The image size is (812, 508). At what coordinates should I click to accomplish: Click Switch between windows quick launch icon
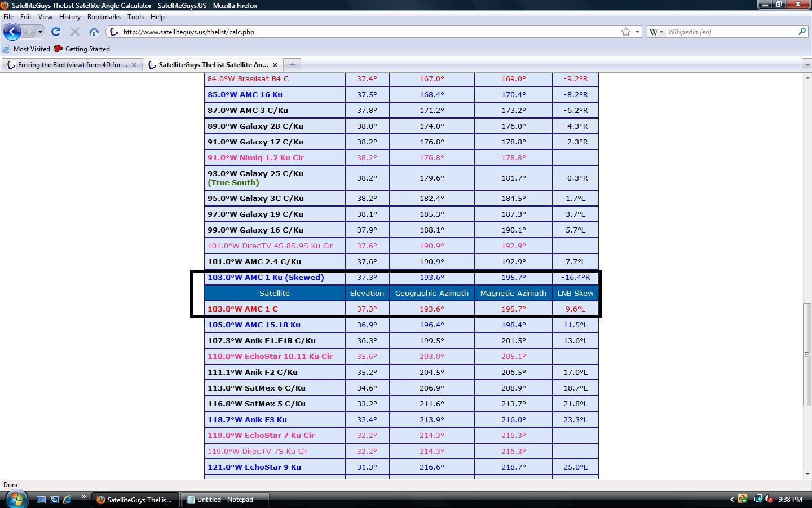54,500
